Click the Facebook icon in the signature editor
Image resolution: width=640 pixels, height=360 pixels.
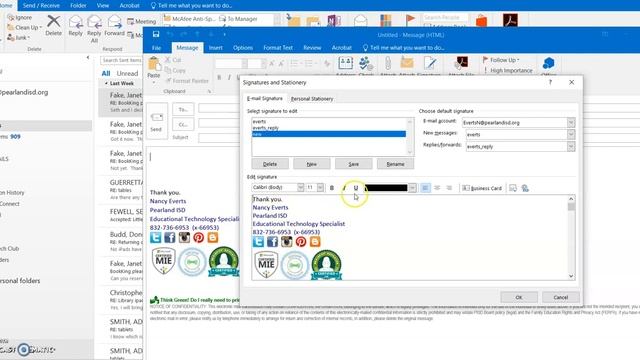pos(273,242)
